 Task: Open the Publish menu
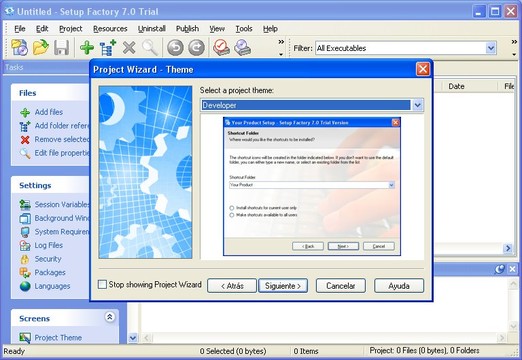click(x=187, y=29)
